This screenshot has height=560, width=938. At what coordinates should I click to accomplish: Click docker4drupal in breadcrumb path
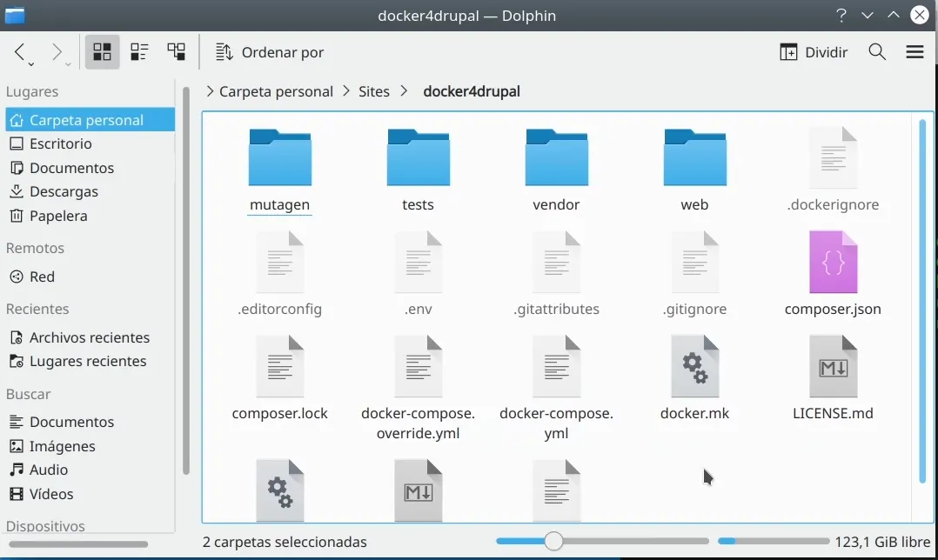(472, 91)
